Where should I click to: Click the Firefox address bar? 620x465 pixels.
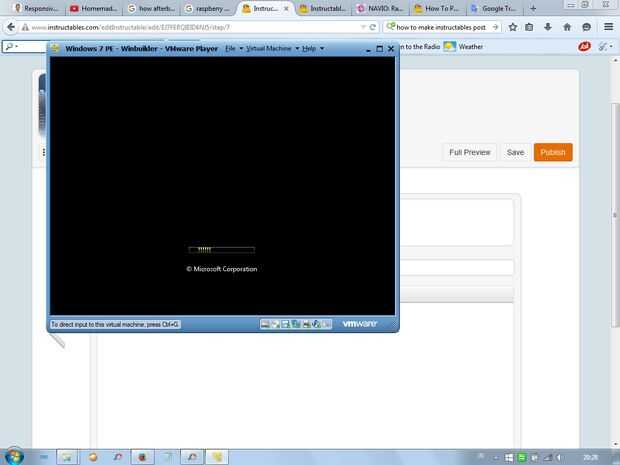tap(194, 27)
